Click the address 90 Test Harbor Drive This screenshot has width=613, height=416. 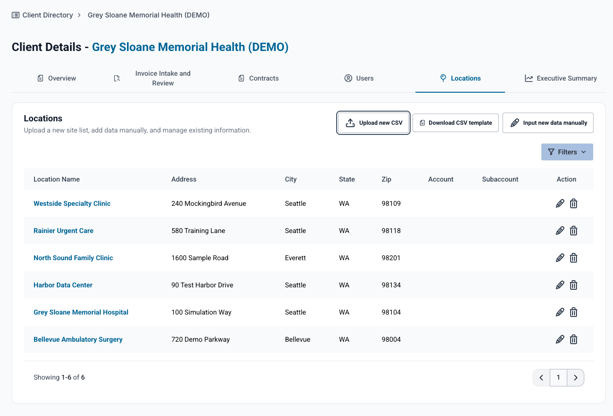click(x=202, y=285)
